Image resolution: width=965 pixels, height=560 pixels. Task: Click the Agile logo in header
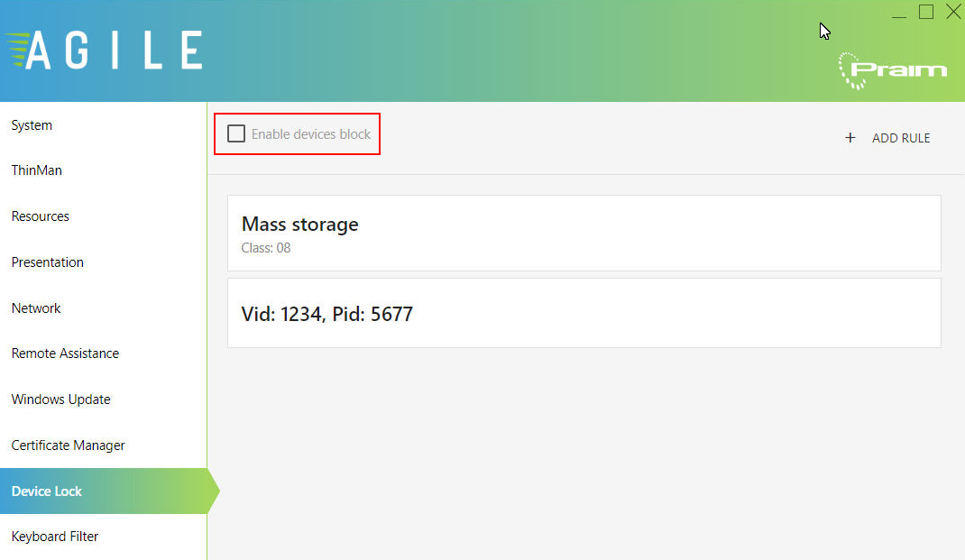[x=105, y=50]
